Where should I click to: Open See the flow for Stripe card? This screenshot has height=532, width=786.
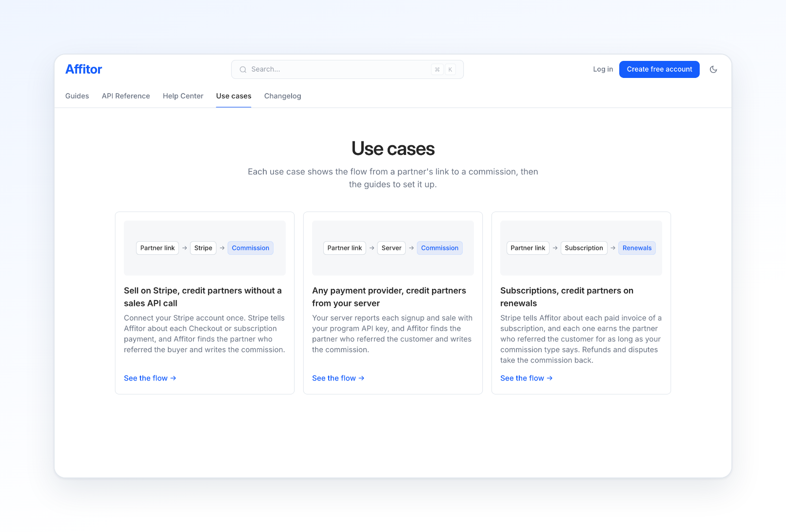[x=150, y=378]
